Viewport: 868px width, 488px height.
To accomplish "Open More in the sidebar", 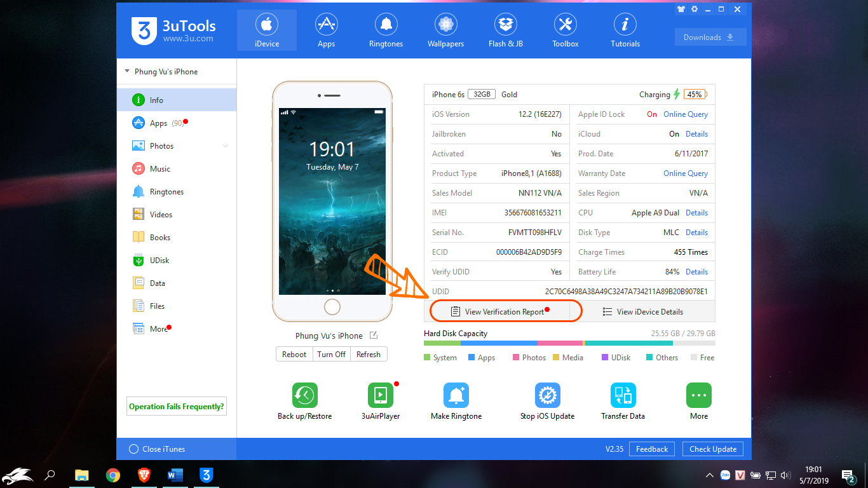I will 177,329.
